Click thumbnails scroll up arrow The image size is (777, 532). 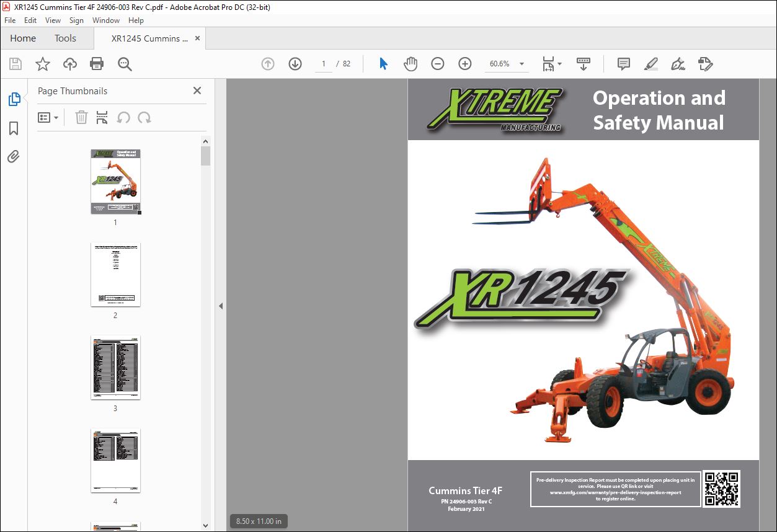pos(206,141)
